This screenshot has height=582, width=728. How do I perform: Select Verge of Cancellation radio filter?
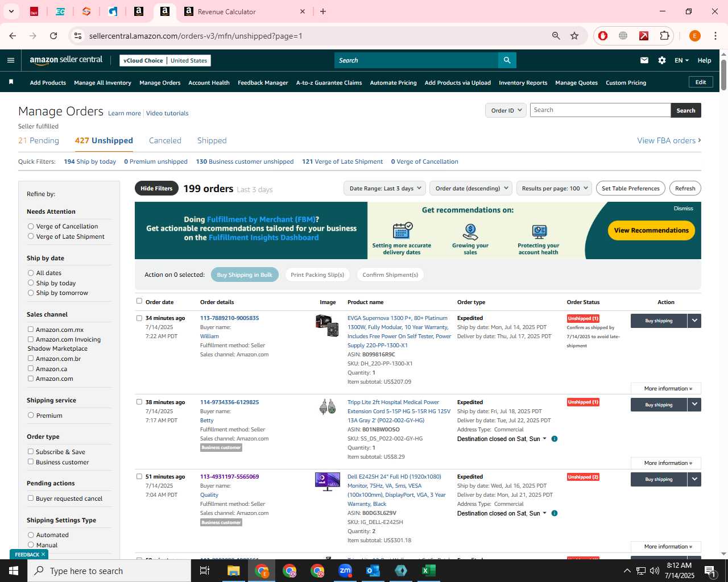click(31, 226)
